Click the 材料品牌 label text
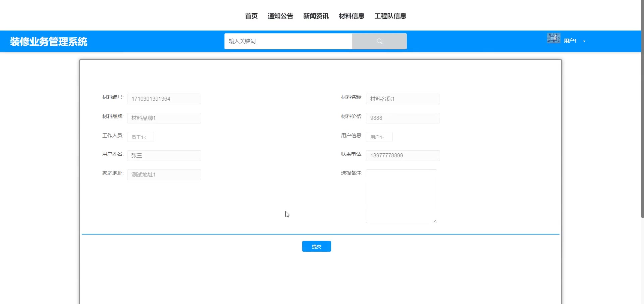This screenshot has height=304, width=644. pyautogui.click(x=113, y=116)
